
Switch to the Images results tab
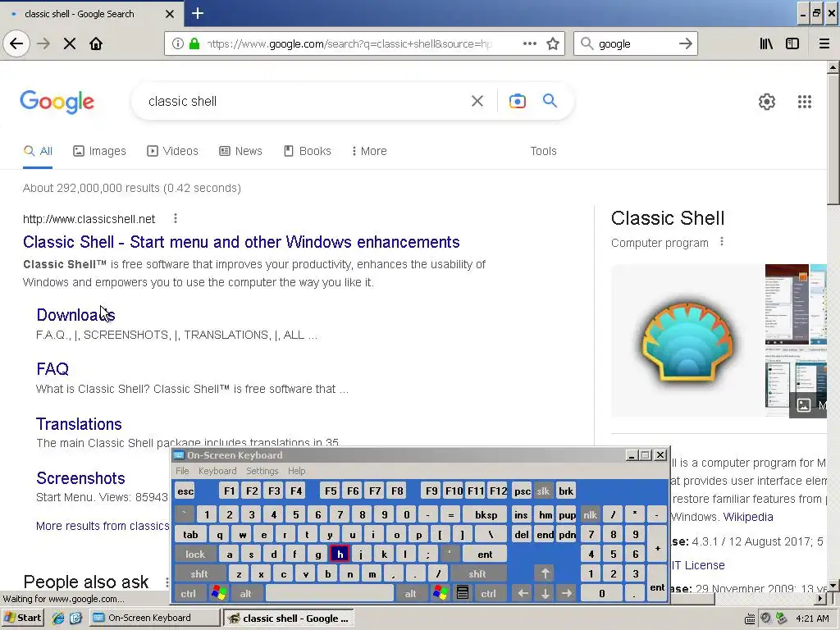coord(99,151)
